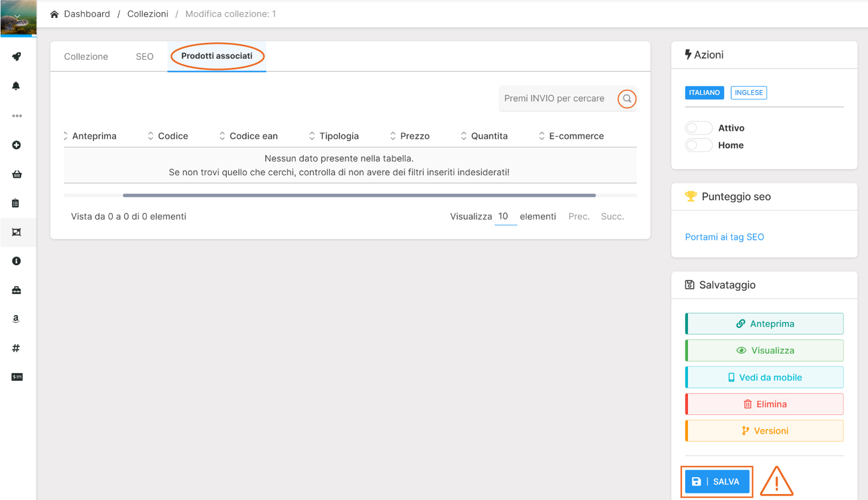Expand the profile avatar menu chevron
The width and height of the screenshot is (868, 500).
tap(17, 16)
